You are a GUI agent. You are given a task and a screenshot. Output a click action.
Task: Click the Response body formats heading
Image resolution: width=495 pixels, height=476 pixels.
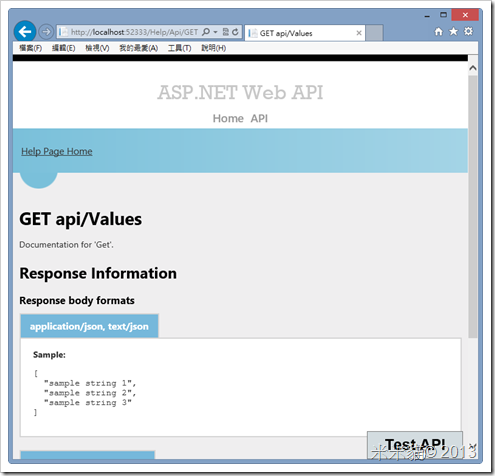tap(77, 301)
